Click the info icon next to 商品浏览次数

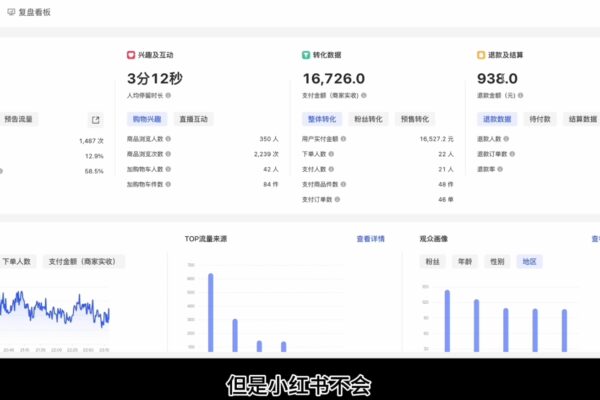pyautogui.click(x=168, y=154)
